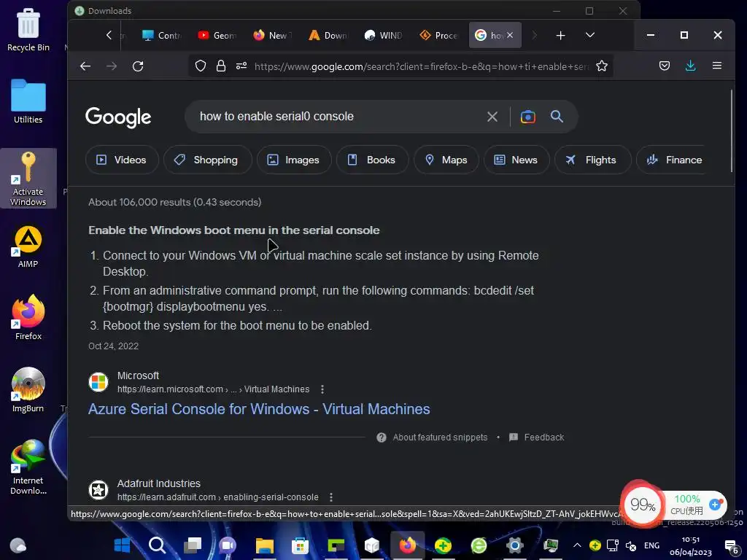Bookmark this page with the star icon
The width and height of the screenshot is (747, 560).
point(602,66)
